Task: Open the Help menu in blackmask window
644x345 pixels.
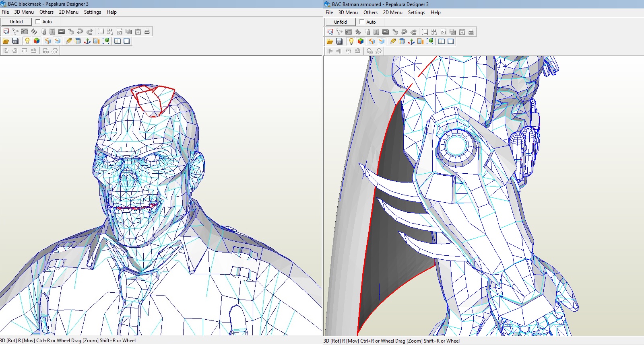Action: point(111,12)
